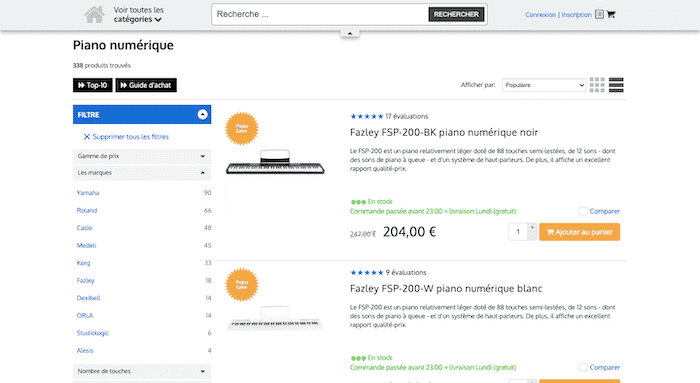Click the Inscription link

(576, 15)
